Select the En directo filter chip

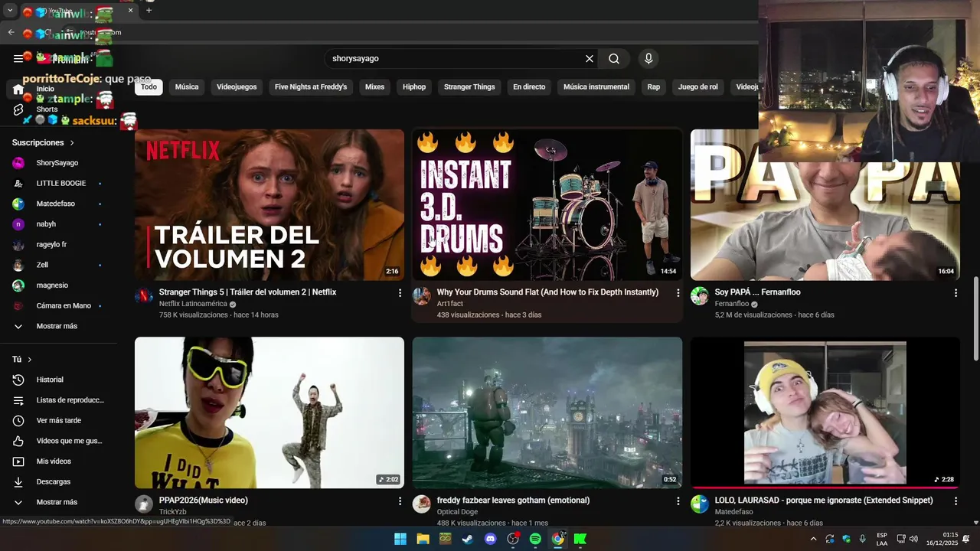(529, 86)
